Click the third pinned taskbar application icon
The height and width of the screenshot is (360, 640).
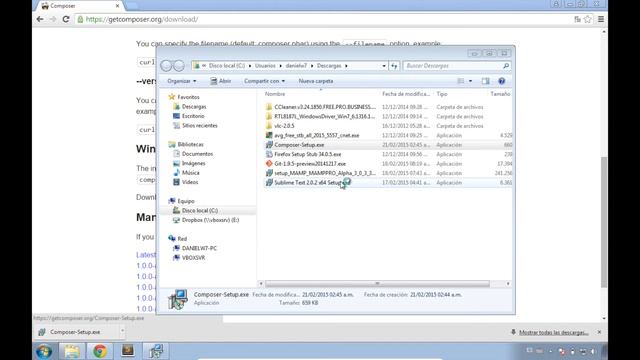128,351
